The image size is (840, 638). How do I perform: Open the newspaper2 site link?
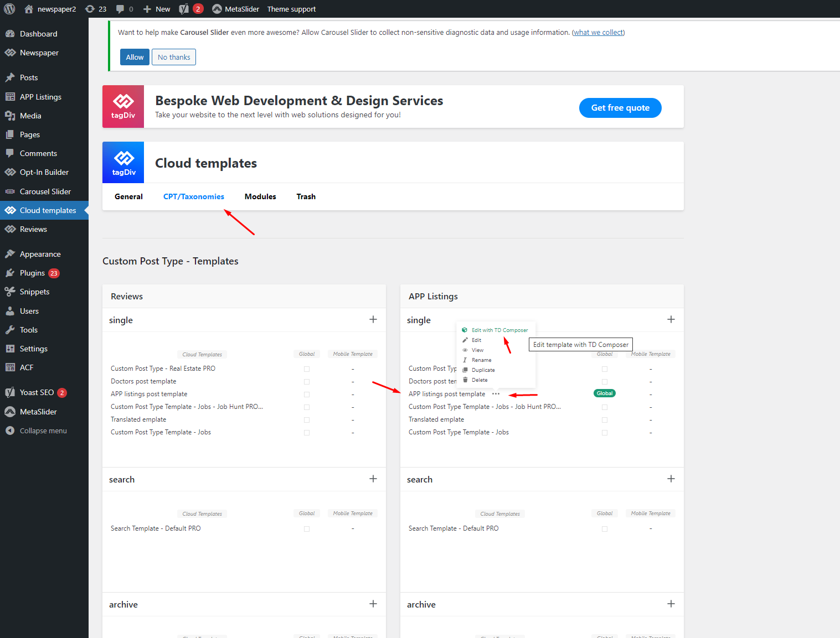pos(50,9)
